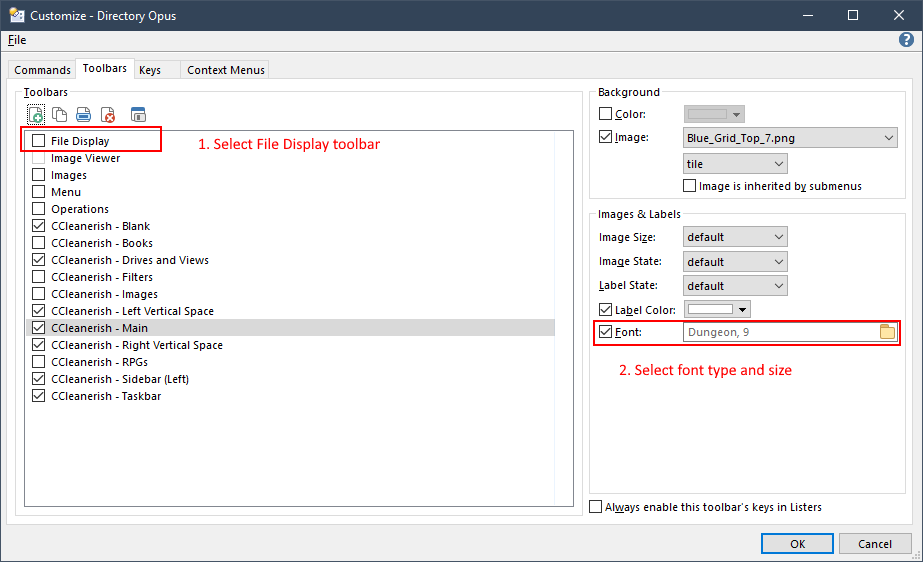Select the Operations list entry text
Screen dimensions: 923x562
point(80,209)
